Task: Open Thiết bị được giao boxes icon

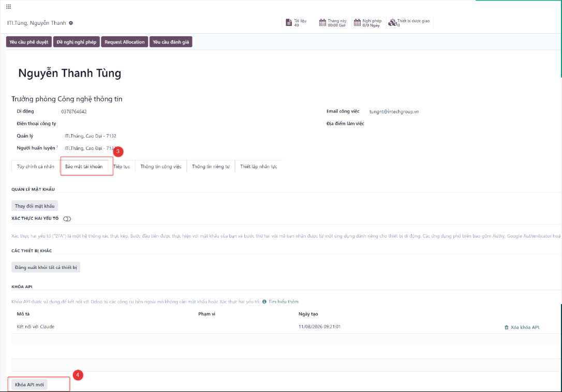Action: (392, 23)
